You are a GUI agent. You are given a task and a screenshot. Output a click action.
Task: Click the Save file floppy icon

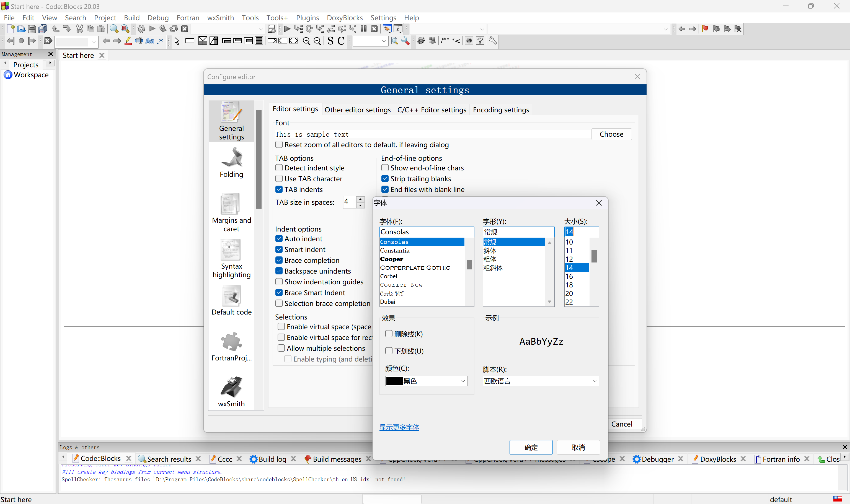[32, 29]
